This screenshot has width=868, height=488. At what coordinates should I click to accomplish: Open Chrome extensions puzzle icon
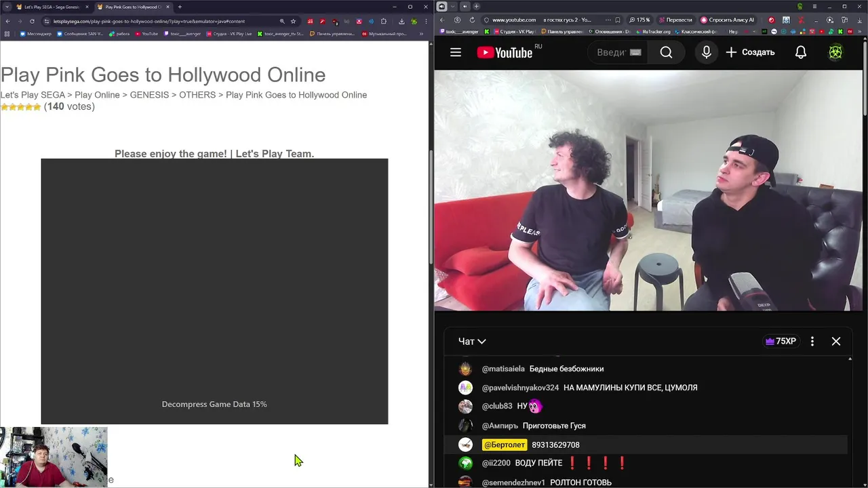[x=383, y=21]
